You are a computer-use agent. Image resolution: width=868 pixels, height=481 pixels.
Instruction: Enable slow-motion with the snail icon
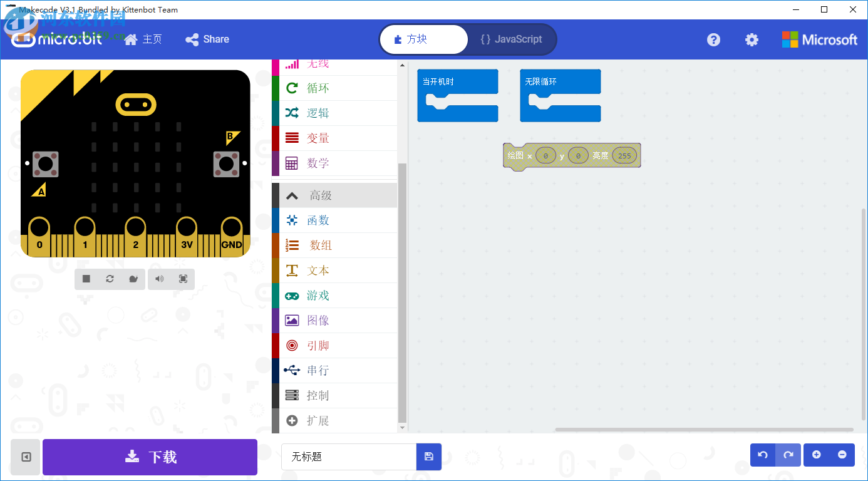click(x=133, y=279)
